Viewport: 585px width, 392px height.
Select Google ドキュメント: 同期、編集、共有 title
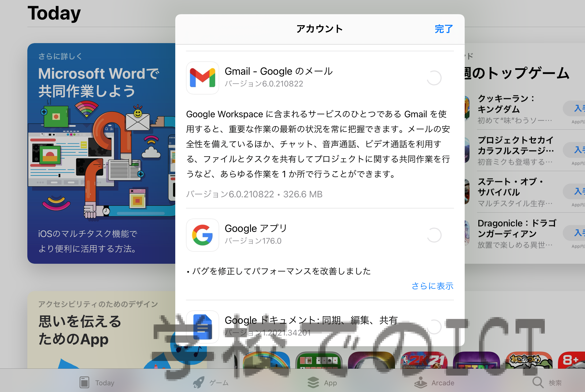click(x=311, y=320)
